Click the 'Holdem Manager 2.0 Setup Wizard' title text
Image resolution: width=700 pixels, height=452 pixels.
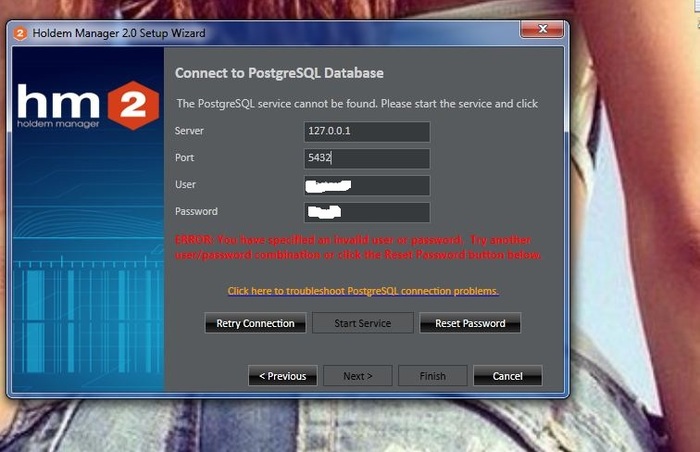pyautogui.click(x=119, y=33)
